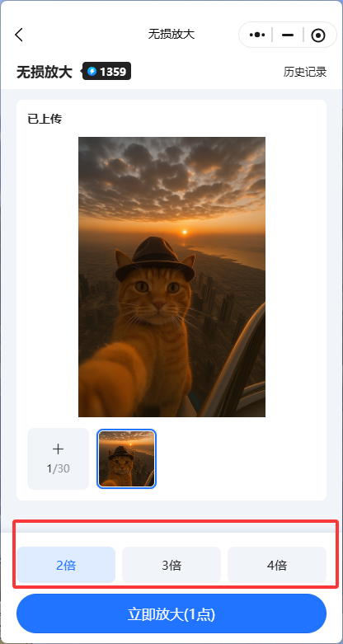Click the 1/30 upload counter
This screenshot has width=343, height=644.
click(58, 468)
